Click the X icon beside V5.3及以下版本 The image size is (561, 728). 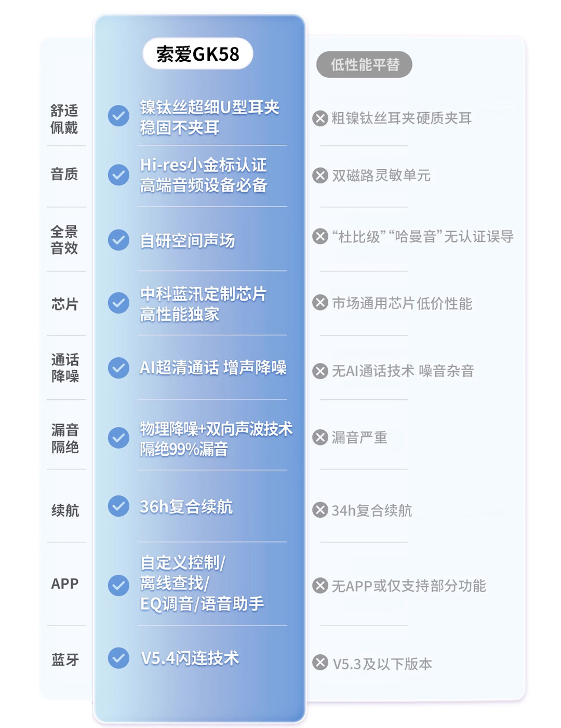point(320,663)
